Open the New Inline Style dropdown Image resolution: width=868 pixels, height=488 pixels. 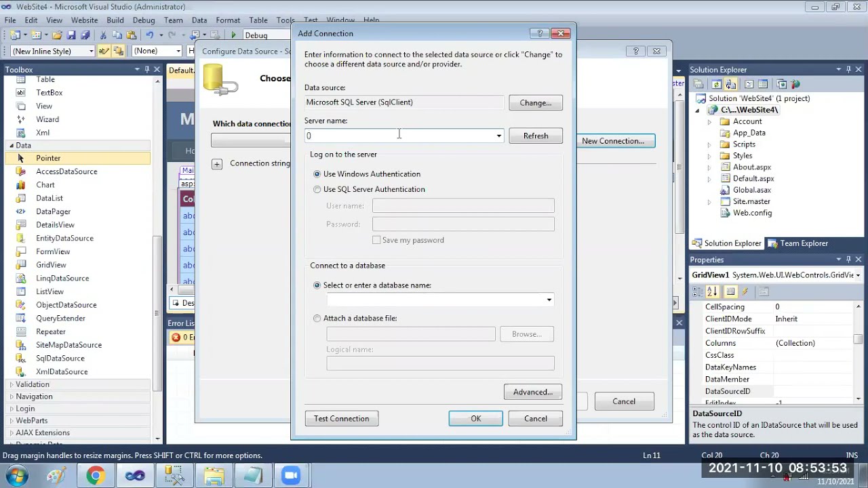91,52
